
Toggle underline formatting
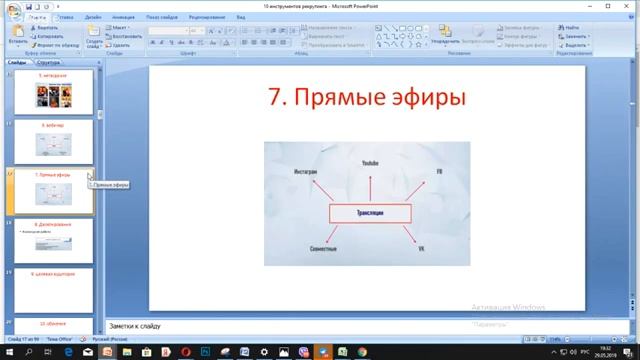tap(171, 42)
